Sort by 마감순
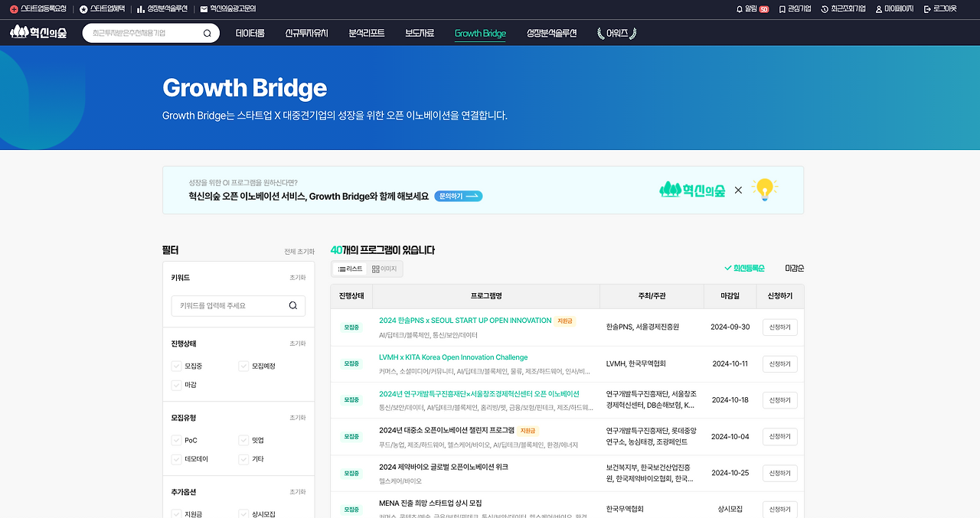Screen dimensions: 980x518 795,269
